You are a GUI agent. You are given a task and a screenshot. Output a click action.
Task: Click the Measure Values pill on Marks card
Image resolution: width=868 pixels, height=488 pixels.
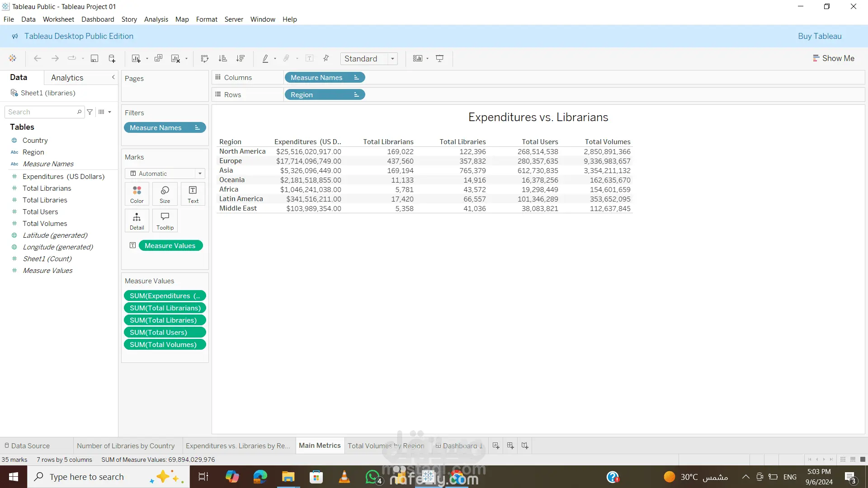171,246
